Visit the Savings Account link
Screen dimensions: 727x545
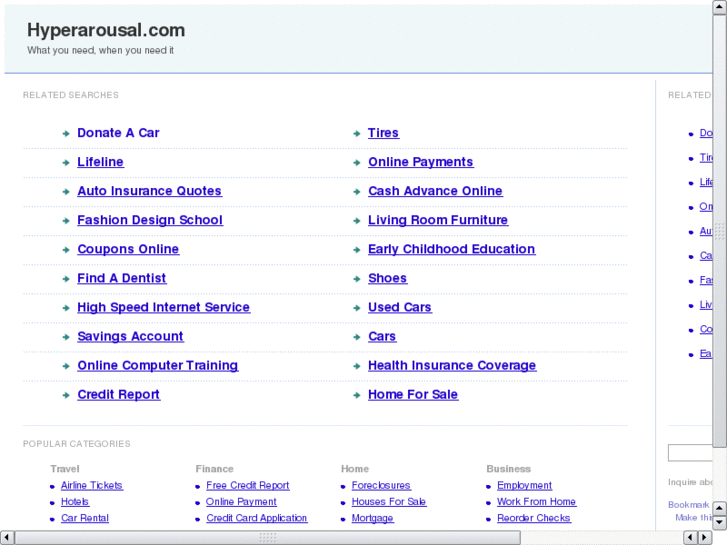(130, 336)
